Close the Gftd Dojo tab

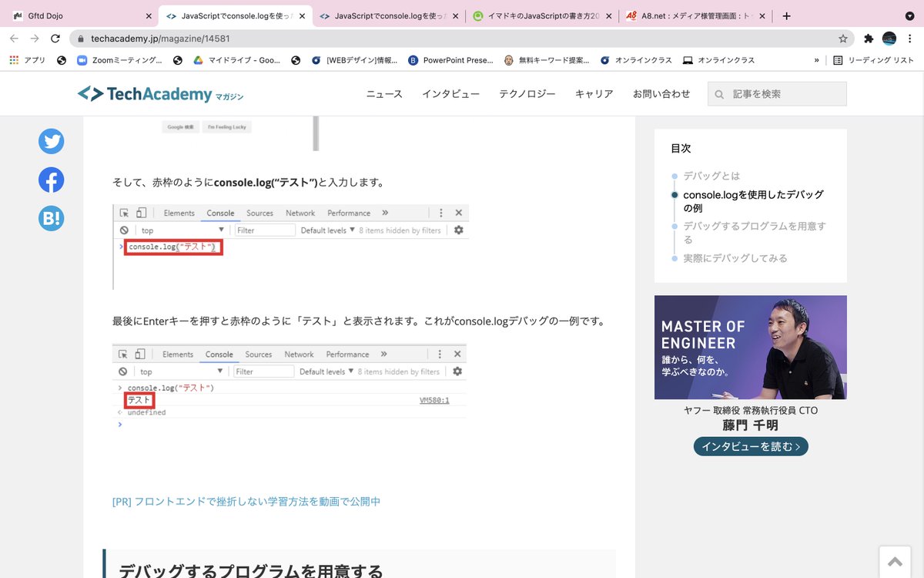pos(149,15)
